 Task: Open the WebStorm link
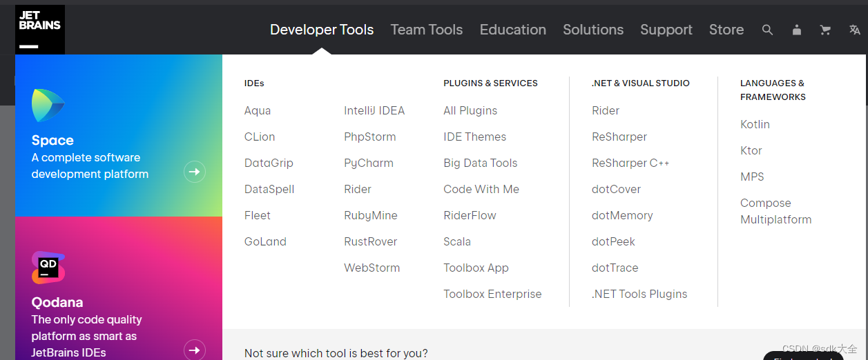[372, 268]
